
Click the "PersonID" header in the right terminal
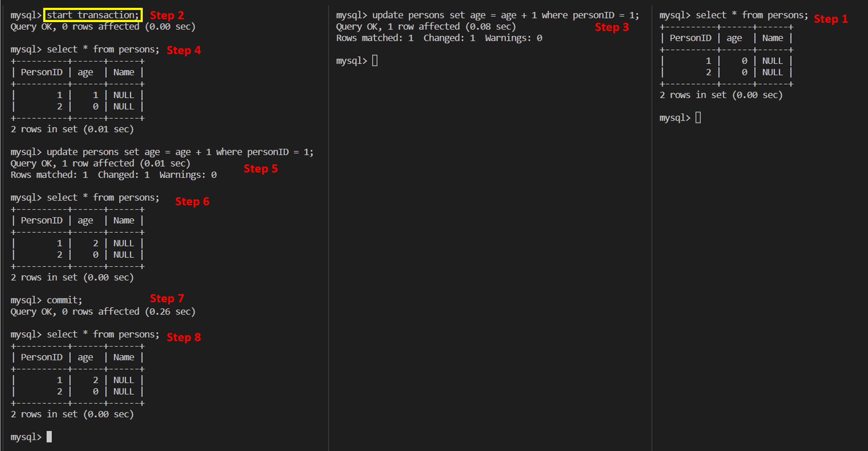[x=690, y=38]
